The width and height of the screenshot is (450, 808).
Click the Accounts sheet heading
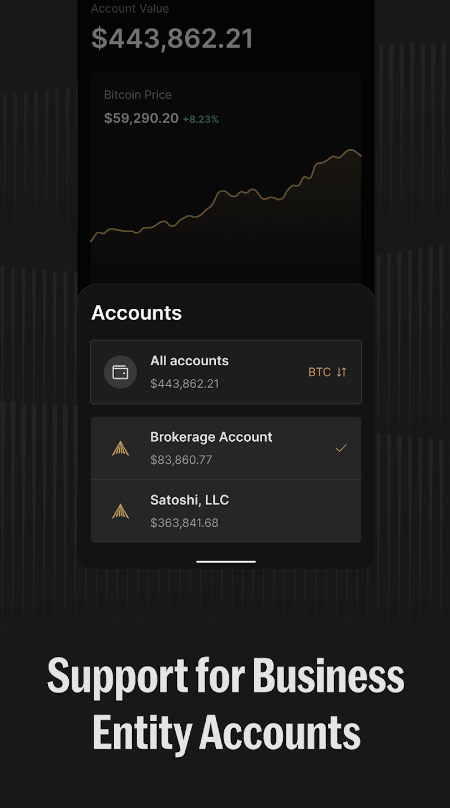pos(137,313)
